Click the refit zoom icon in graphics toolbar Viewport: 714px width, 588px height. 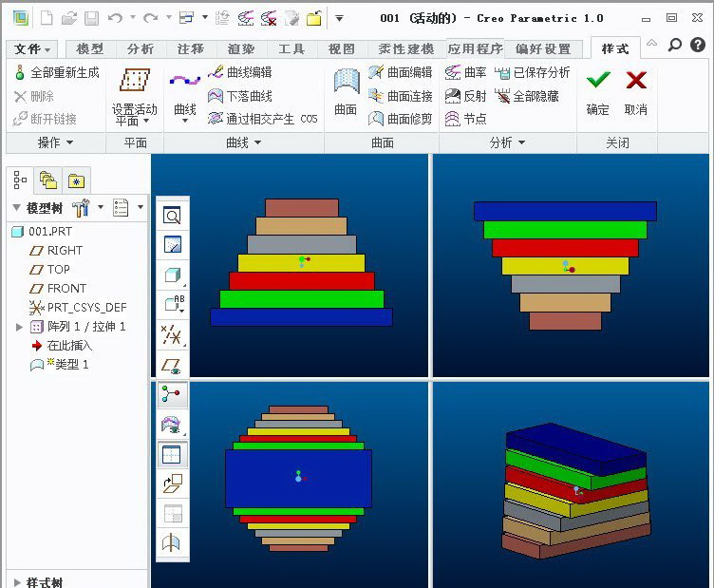172,217
